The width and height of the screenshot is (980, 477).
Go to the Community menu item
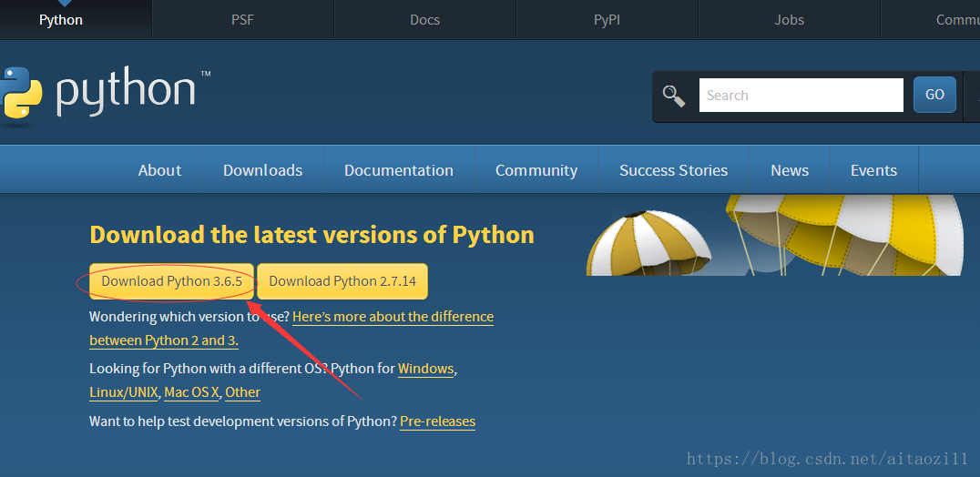coord(536,170)
